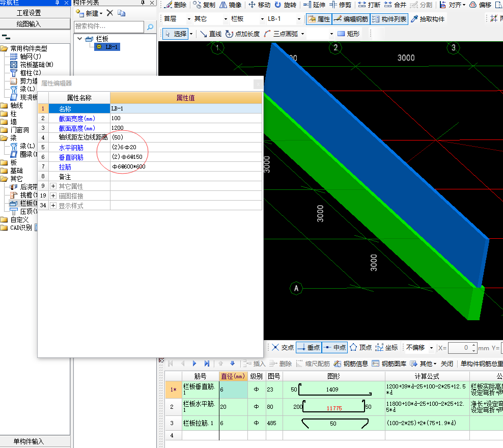
Task: Click 缩尺配筋 button in rebar toolbar
Action: [x=313, y=363]
